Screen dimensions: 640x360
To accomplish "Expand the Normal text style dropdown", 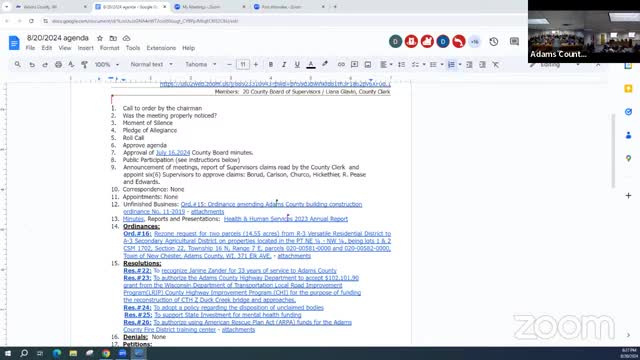I will tap(151, 64).
